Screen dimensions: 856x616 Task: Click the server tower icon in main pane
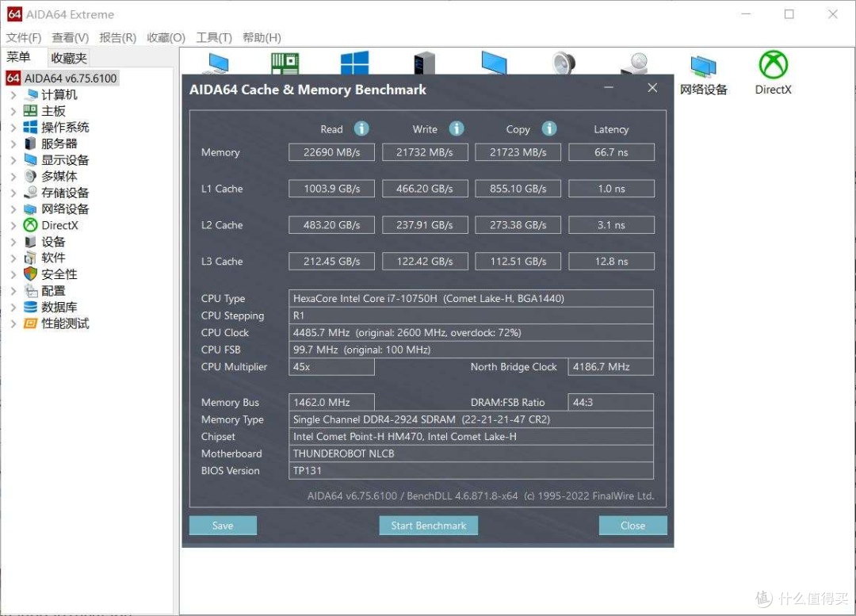click(x=424, y=63)
